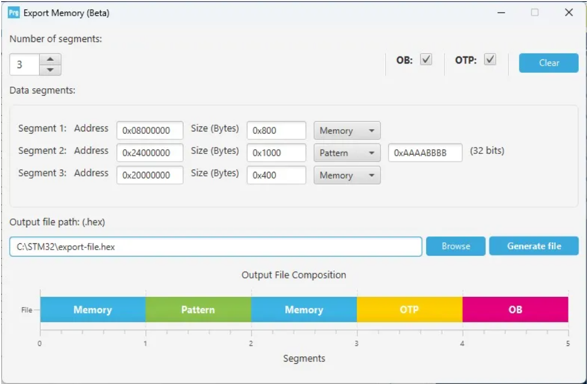Open Segment 3 Memory type dropdown
The height and width of the screenshot is (384, 588).
(x=347, y=175)
